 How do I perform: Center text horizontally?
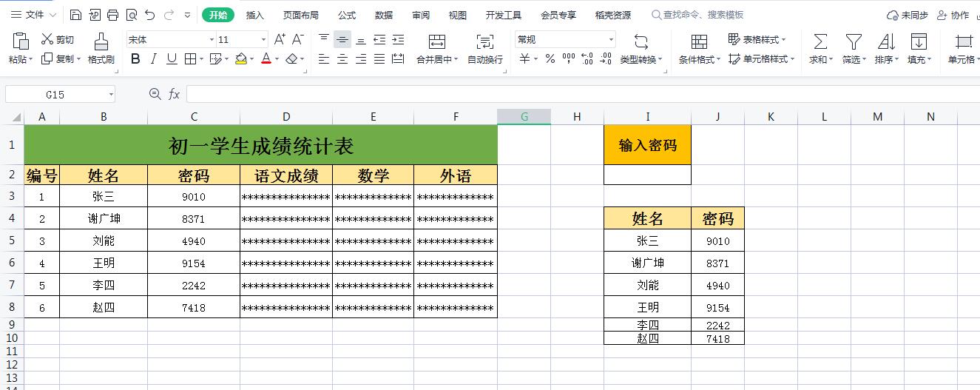pos(342,59)
